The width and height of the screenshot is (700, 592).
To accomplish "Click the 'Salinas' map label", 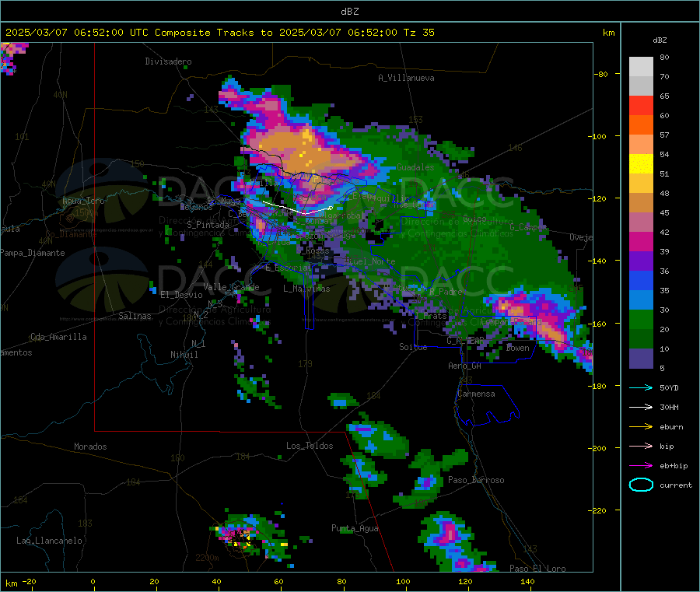I will point(135,316).
